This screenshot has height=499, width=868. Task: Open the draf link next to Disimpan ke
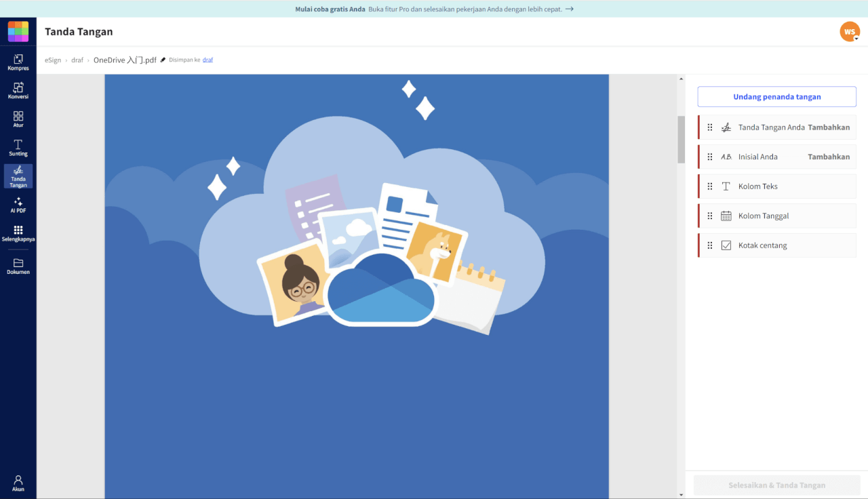tap(208, 60)
